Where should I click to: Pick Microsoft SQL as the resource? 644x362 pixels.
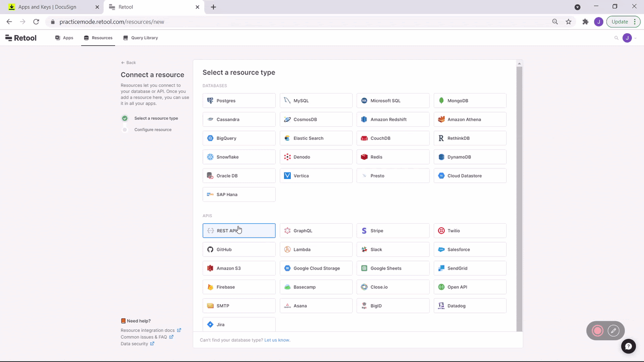pyautogui.click(x=393, y=101)
